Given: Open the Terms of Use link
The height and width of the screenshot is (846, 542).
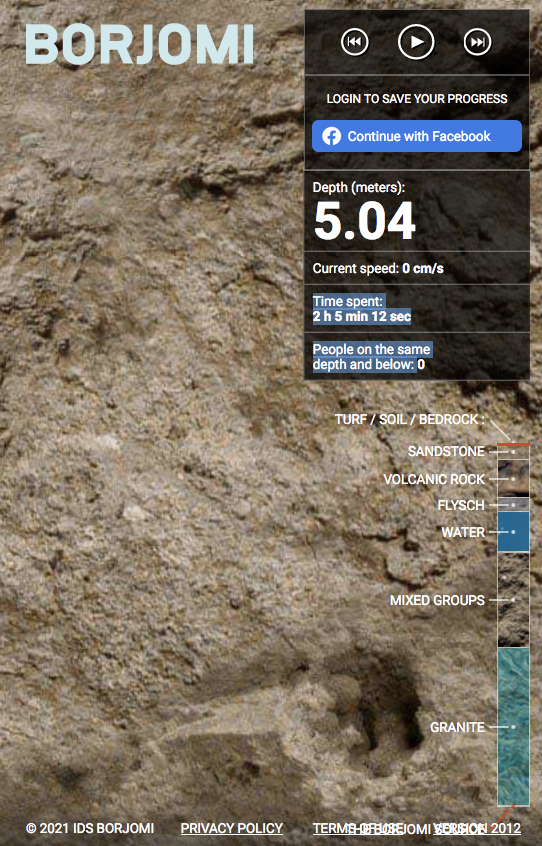Looking at the screenshot, I should (358, 828).
